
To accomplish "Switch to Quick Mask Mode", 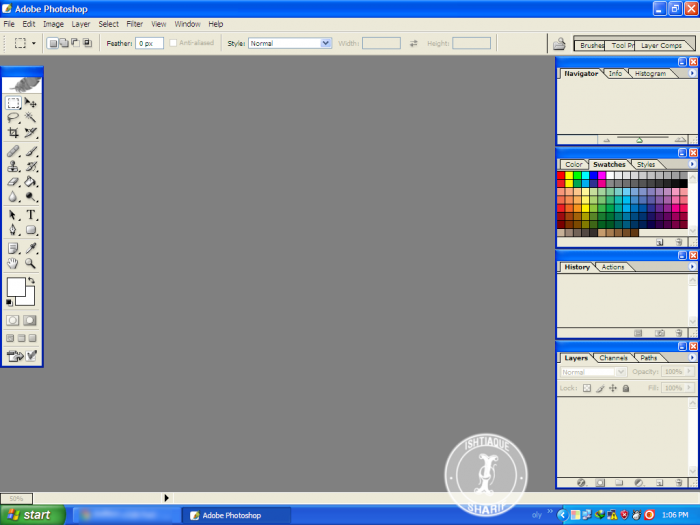I will 30,320.
